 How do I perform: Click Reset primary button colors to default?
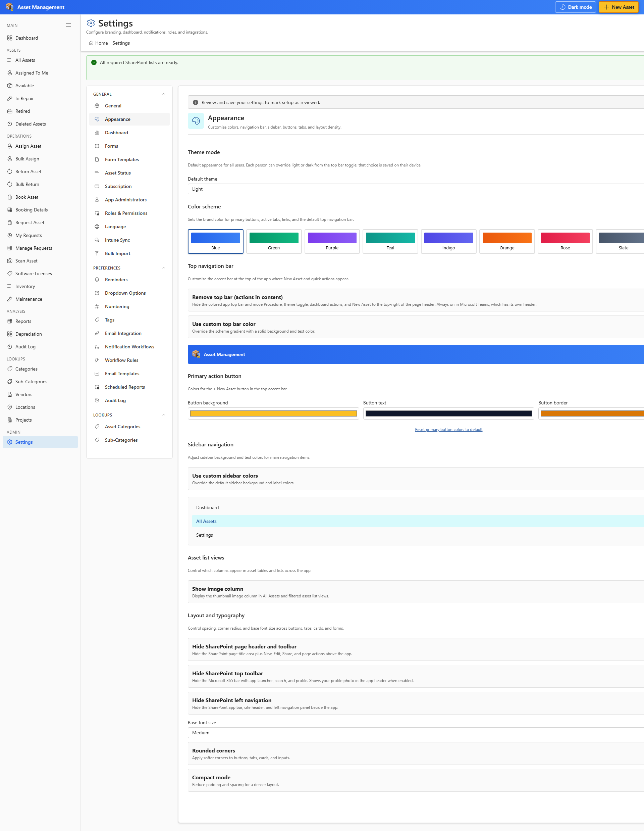tap(448, 429)
